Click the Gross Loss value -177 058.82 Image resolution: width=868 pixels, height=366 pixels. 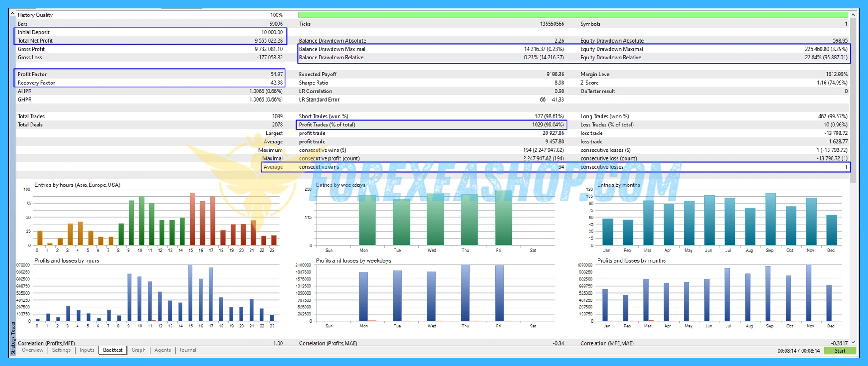(270, 58)
